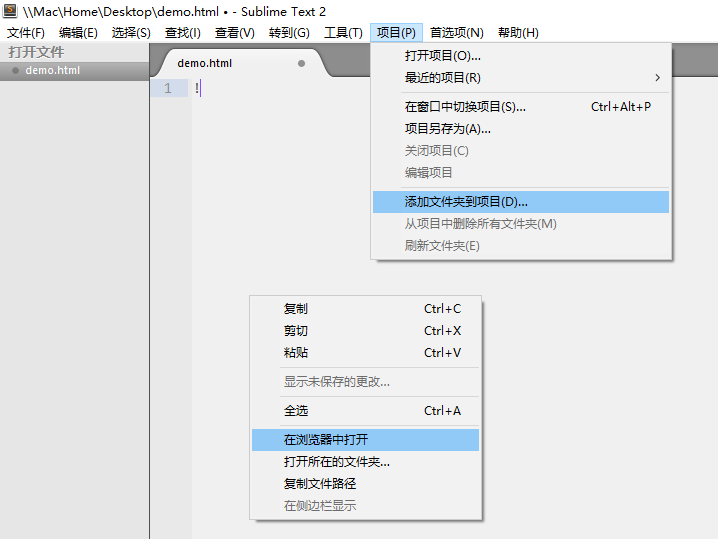Choose 添加文件夹到项目(D)... menu entry
This screenshot has height=539, width=718.
[x=466, y=202]
